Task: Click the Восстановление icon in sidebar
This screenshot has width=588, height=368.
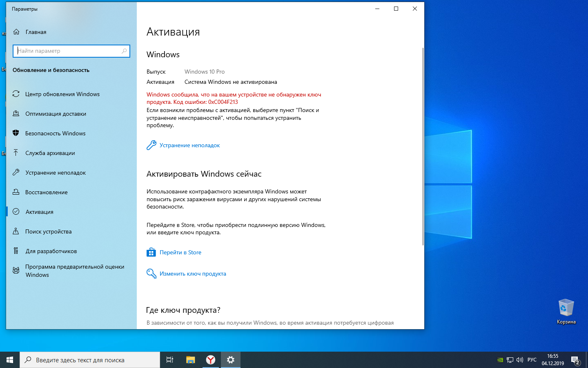Action: pyautogui.click(x=16, y=192)
